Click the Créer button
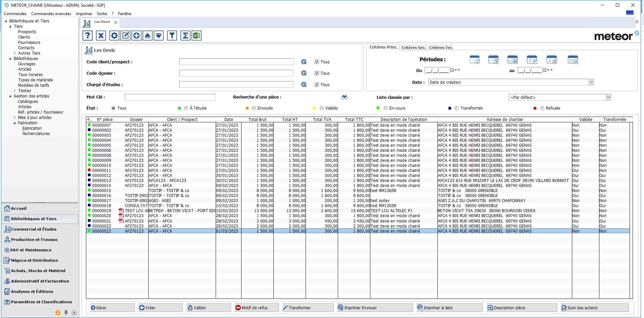The height and width of the screenshot is (318, 644). point(161,308)
